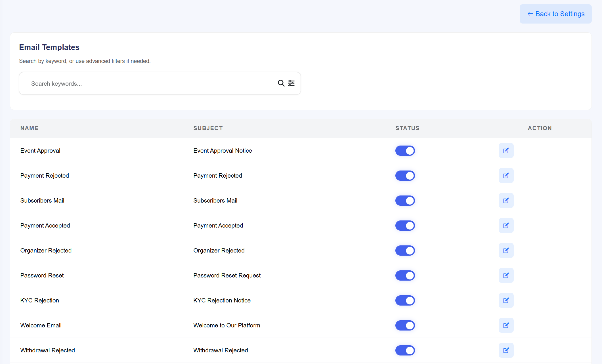Click the edit icon for Event Approval
Screen dimensions: 602x364
(x=506, y=151)
